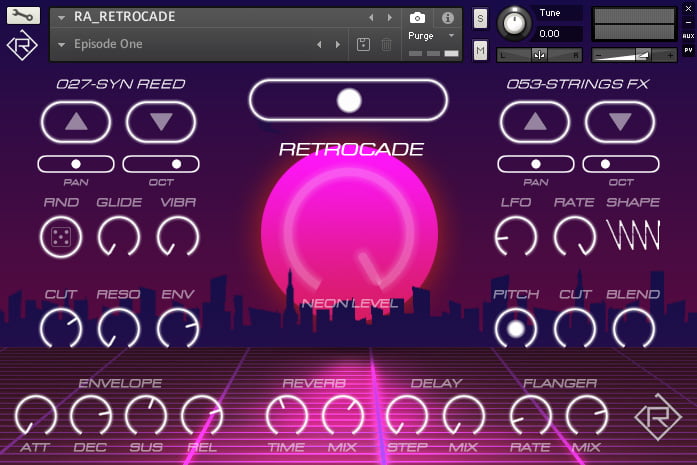Image resolution: width=697 pixels, height=465 pixels.
Task: Click the Tune knob
Action: pos(515,22)
